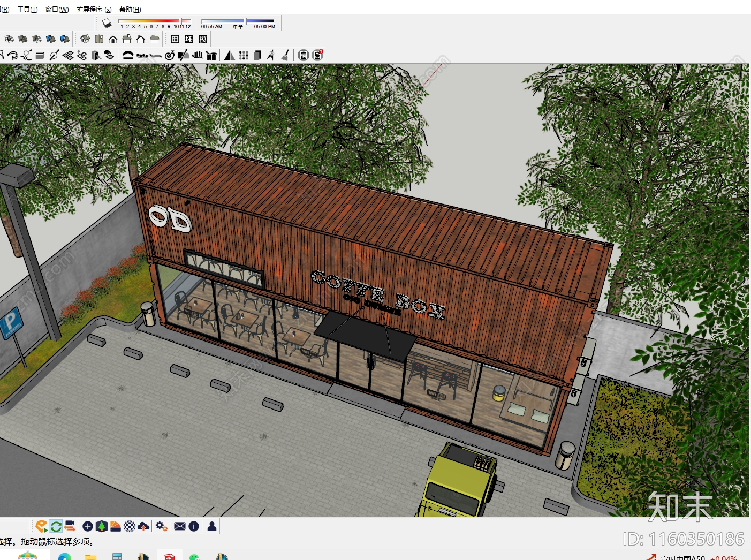The height and width of the screenshot is (560, 751).
Task: Open Enscape materials editor icon
Action: tap(116, 526)
